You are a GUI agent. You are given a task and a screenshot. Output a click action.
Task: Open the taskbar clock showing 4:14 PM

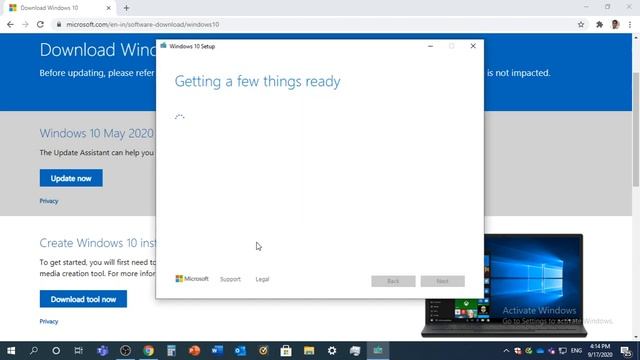pos(600,351)
